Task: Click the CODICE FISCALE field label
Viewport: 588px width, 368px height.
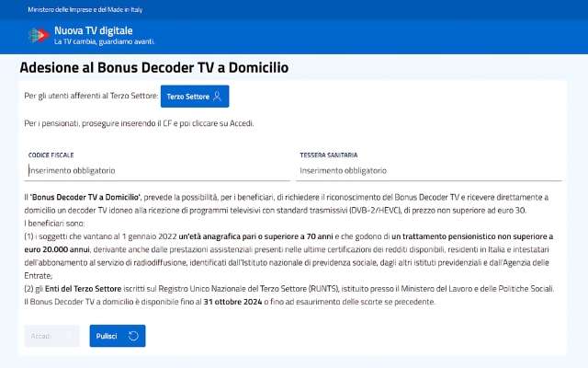Action: tap(51, 155)
